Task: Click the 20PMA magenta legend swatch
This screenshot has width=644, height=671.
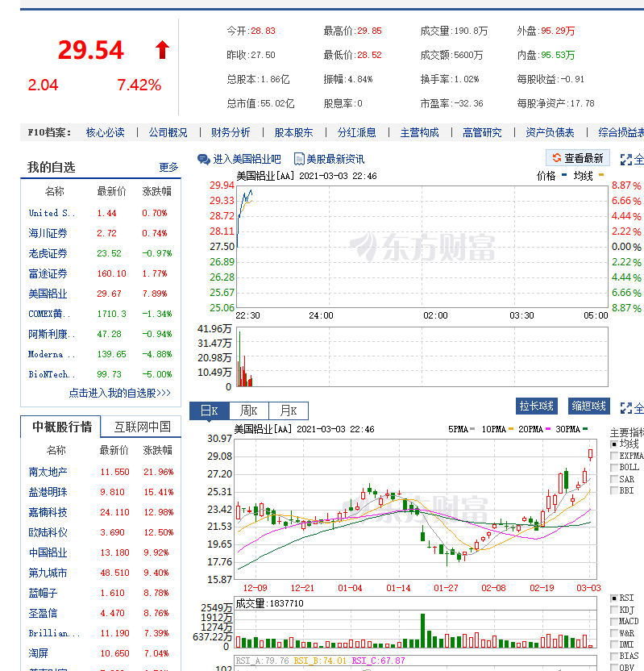Action: click(x=548, y=429)
